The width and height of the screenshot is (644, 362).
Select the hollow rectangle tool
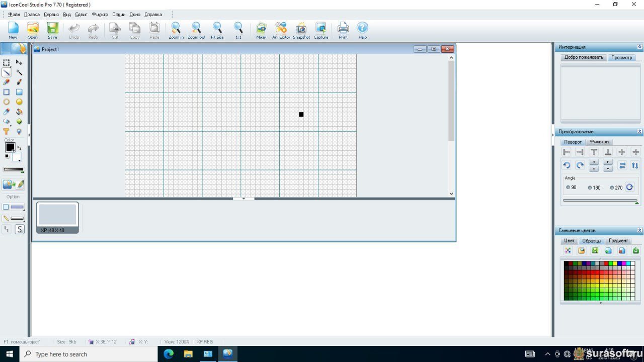7,92
